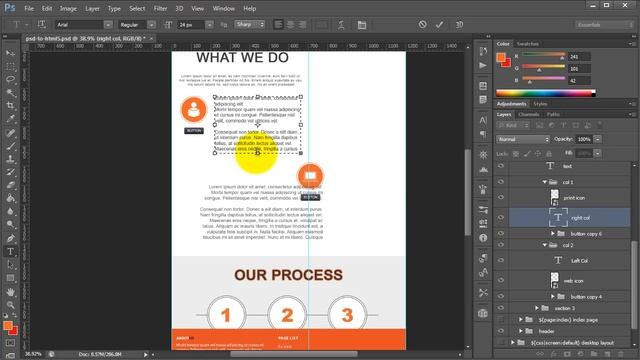Image resolution: width=640 pixels, height=360 pixels.
Task: Hide the 'print icon' layer
Action: [x=501, y=198]
